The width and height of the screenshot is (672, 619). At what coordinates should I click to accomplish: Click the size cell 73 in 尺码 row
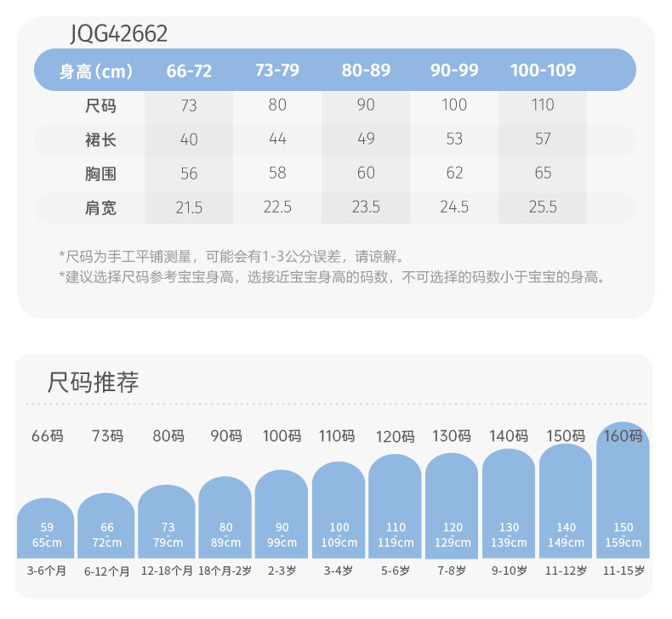189,105
